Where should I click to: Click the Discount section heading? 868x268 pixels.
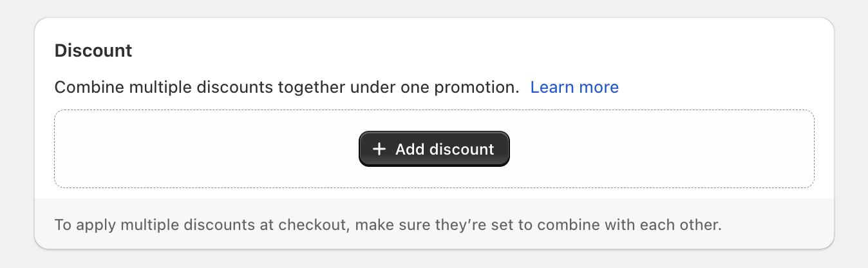pyautogui.click(x=93, y=51)
